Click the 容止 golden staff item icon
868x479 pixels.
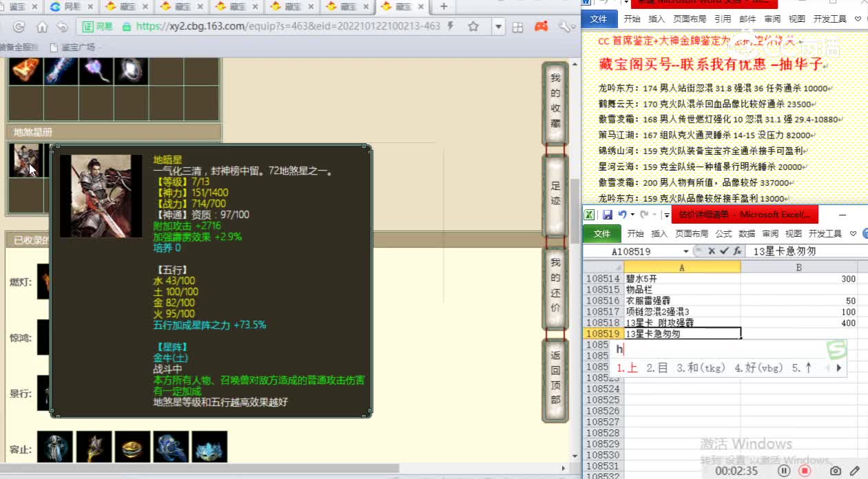94,448
